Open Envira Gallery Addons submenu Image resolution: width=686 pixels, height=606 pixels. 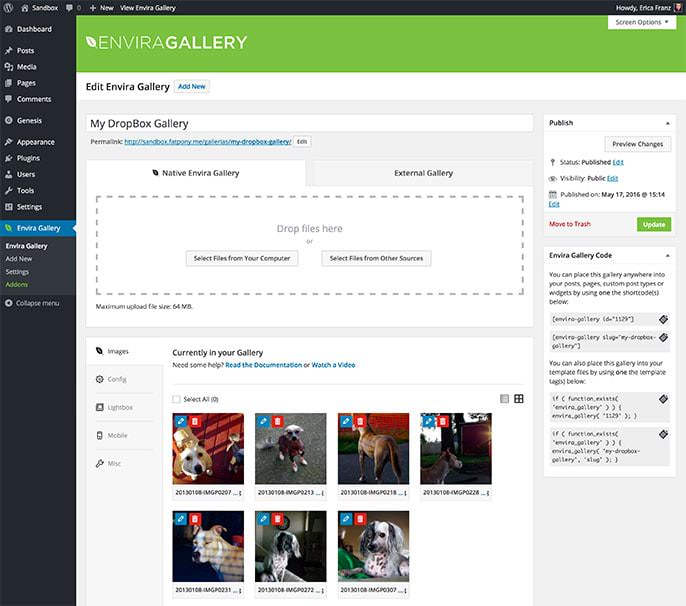[17, 284]
